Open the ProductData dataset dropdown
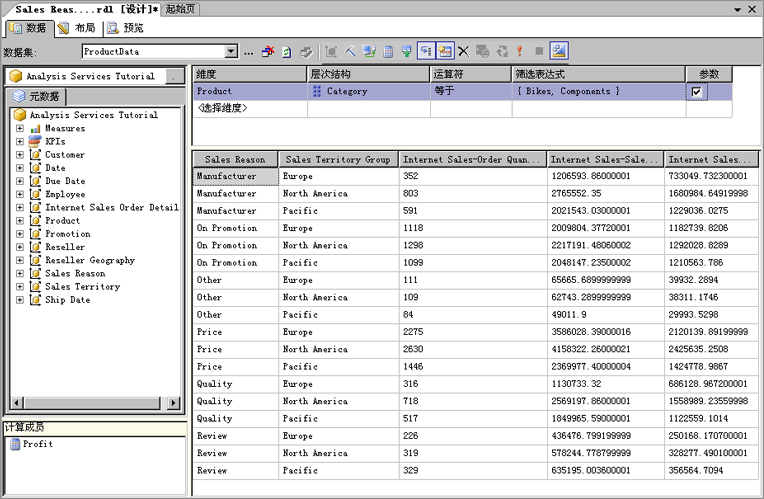The image size is (764, 499). pyautogui.click(x=232, y=51)
